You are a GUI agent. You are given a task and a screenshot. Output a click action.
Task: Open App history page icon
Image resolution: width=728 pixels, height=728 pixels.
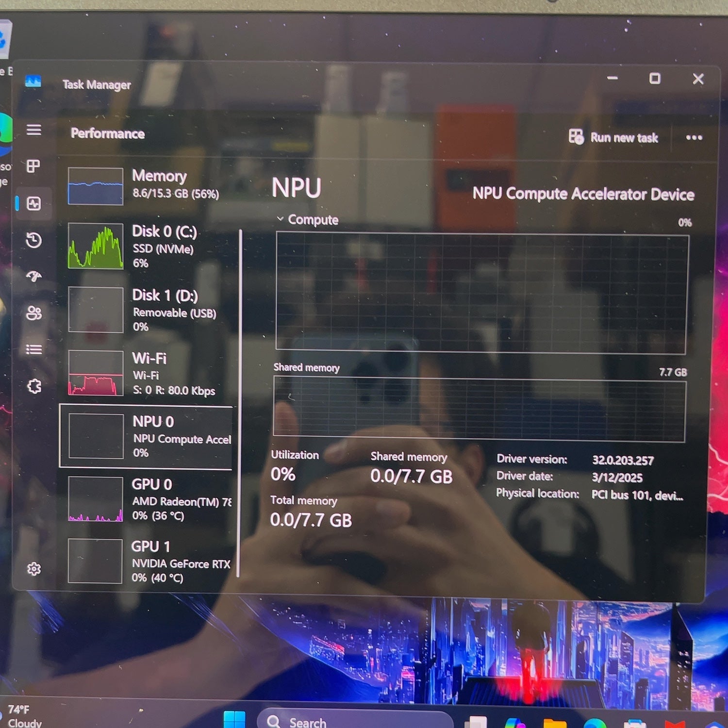click(x=33, y=240)
